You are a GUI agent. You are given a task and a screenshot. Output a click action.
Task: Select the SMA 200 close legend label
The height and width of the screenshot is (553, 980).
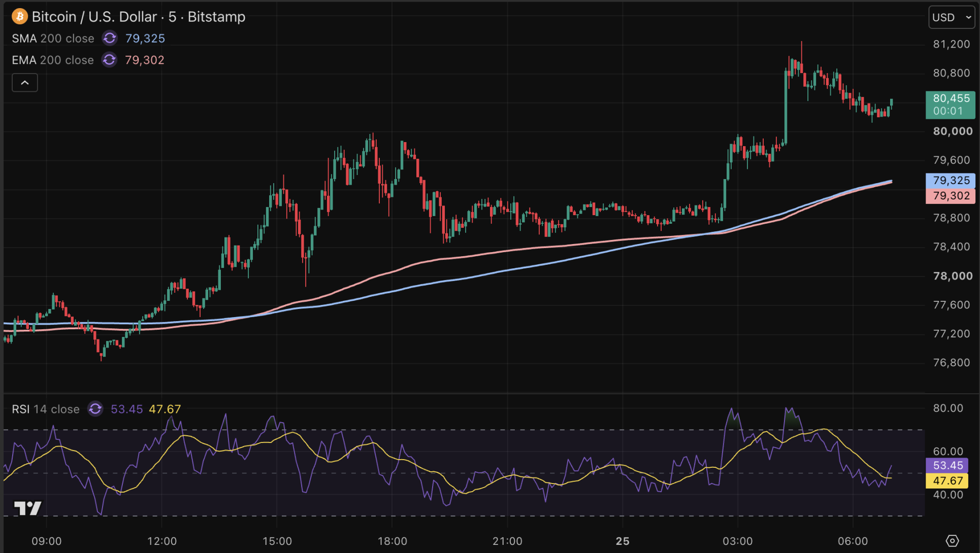(53, 39)
